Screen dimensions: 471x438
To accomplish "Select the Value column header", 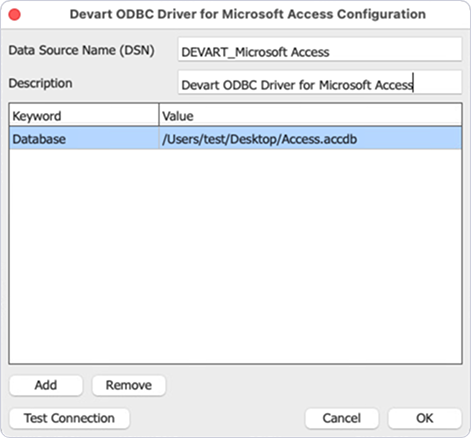I will coord(310,115).
